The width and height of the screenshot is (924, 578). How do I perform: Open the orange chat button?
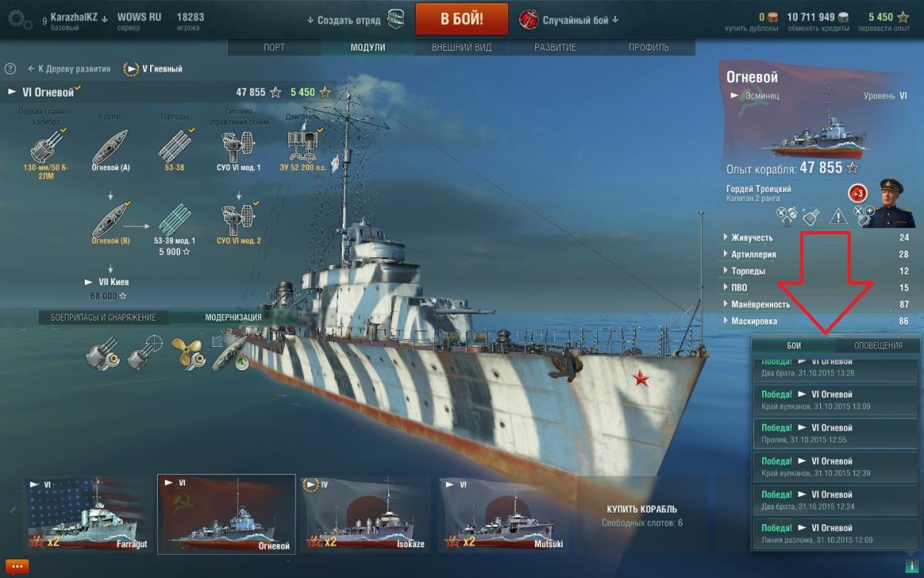(18, 567)
